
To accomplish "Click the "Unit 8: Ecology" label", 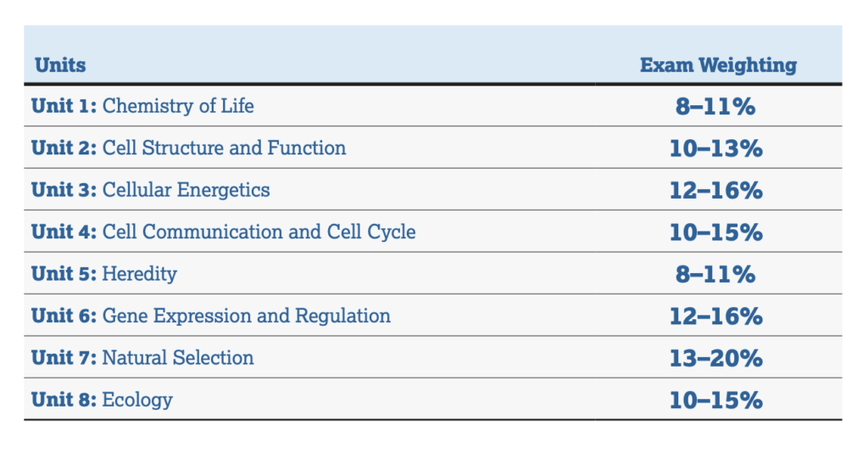I will [102, 400].
